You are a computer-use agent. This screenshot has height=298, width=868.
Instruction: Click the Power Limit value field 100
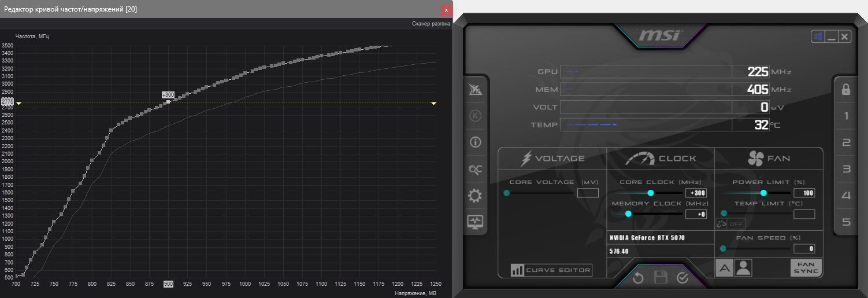point(804,193)
